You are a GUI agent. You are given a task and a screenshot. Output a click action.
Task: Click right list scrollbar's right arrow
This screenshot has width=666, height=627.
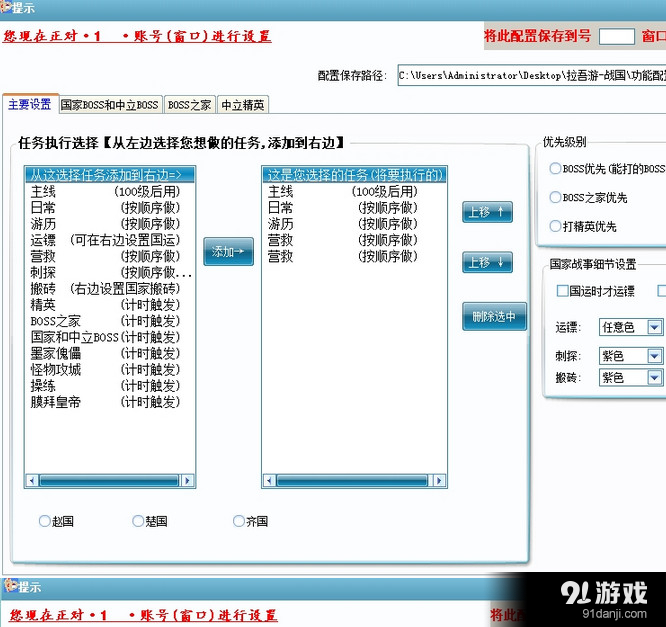[x=439, y=480]
